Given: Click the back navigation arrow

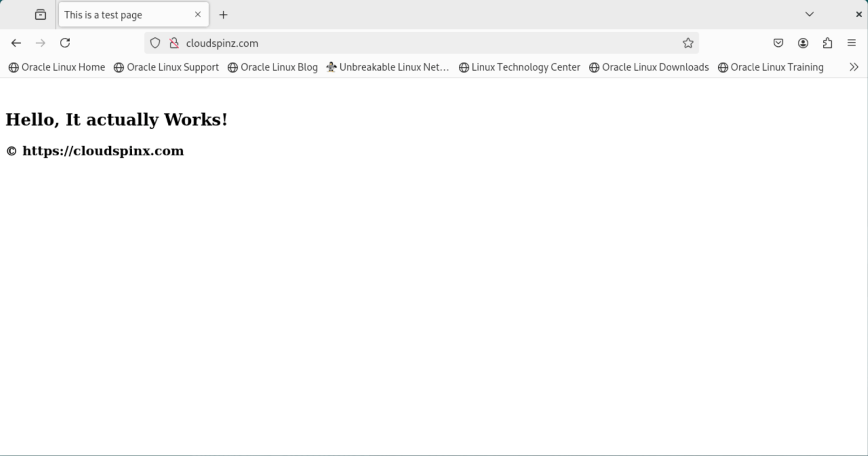Looking at the screenshot, I should point(15,43).
